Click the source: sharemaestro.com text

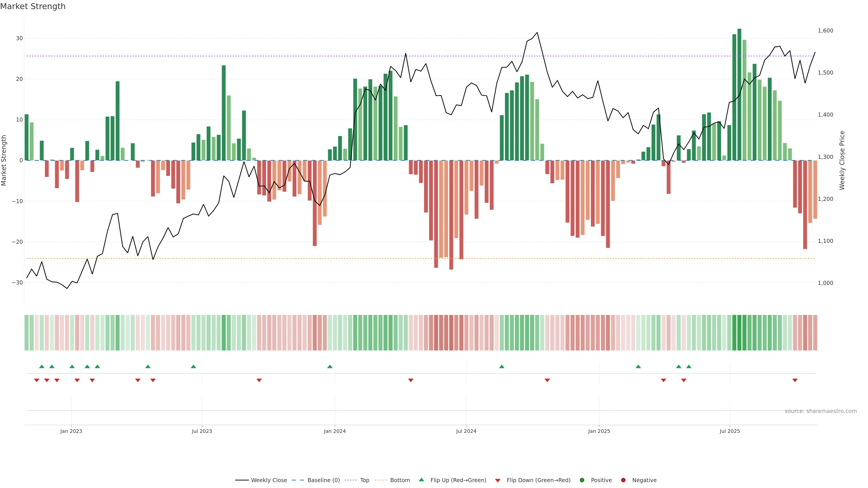(821, 411)
